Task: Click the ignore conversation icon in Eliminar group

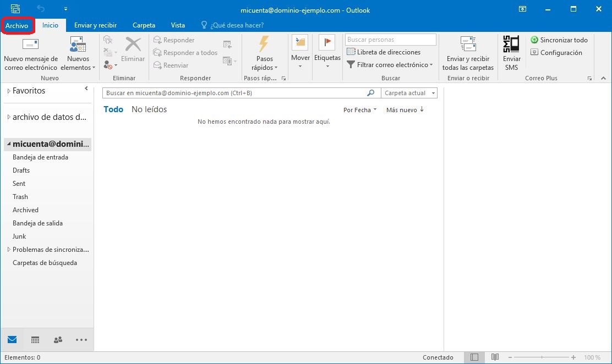Action: coord(108,40)
